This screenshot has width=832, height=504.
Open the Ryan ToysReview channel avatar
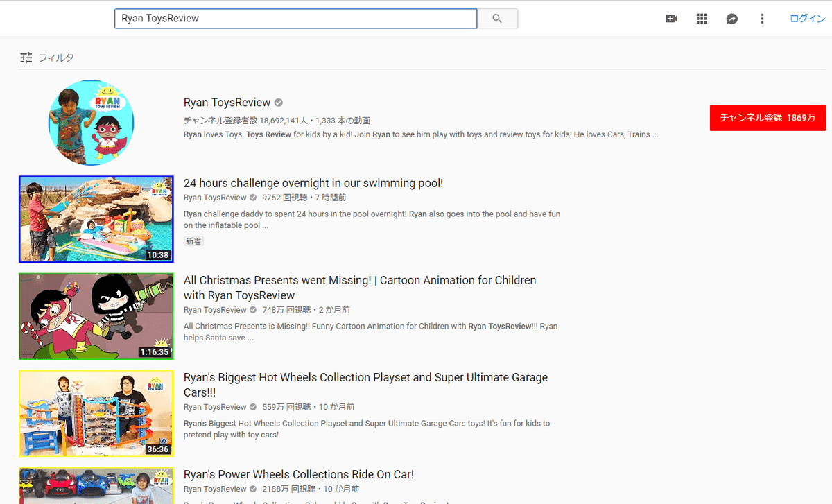92,123
